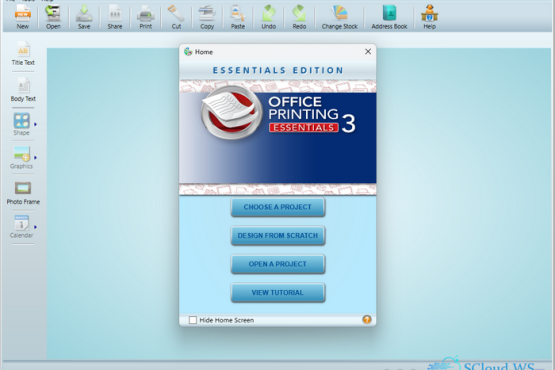Select the Calendar tool icon

click(x=22, y=227)
